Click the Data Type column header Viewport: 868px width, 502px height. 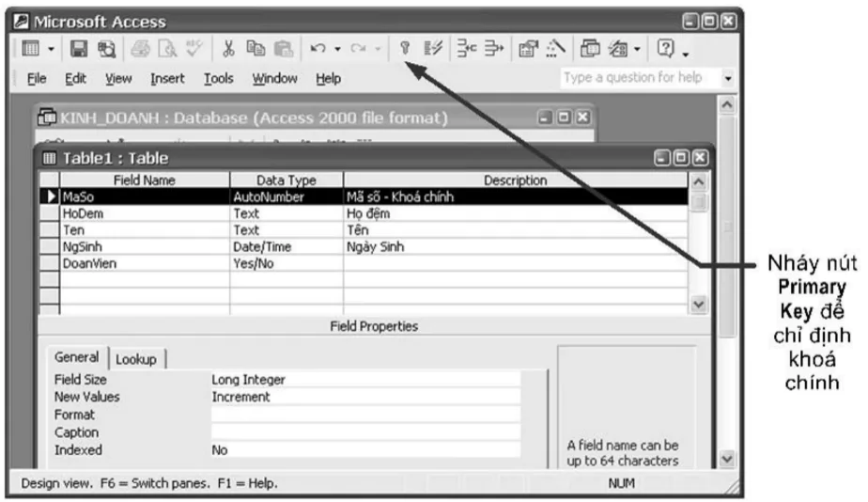pos(287,180)
